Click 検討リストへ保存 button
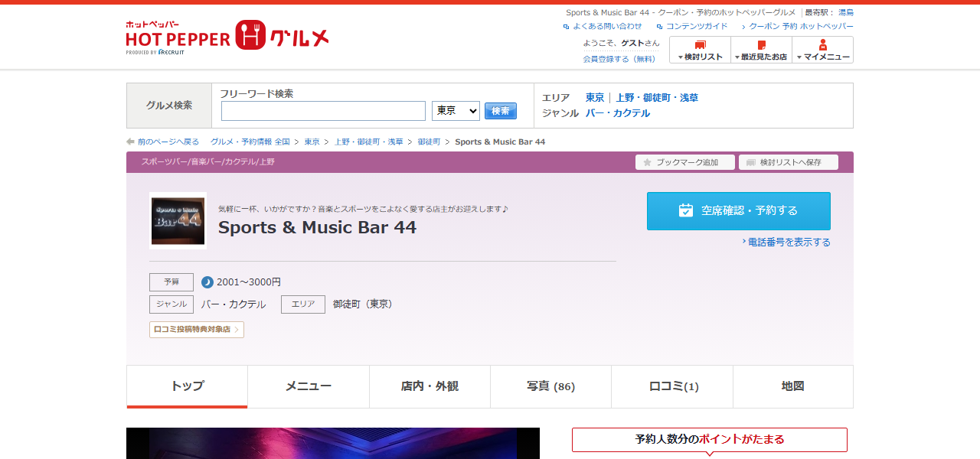Viewport: 980px width, 459px height. point(789,162)
